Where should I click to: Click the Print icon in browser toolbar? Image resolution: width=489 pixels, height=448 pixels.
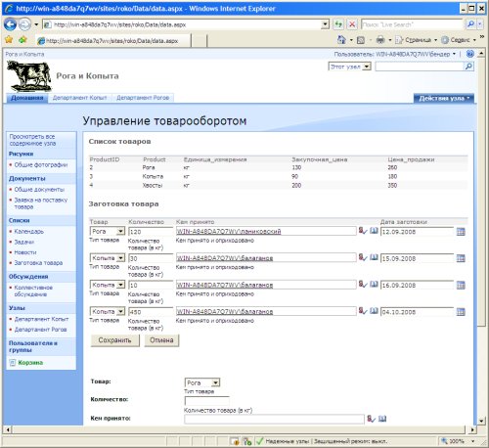(380, 40)
